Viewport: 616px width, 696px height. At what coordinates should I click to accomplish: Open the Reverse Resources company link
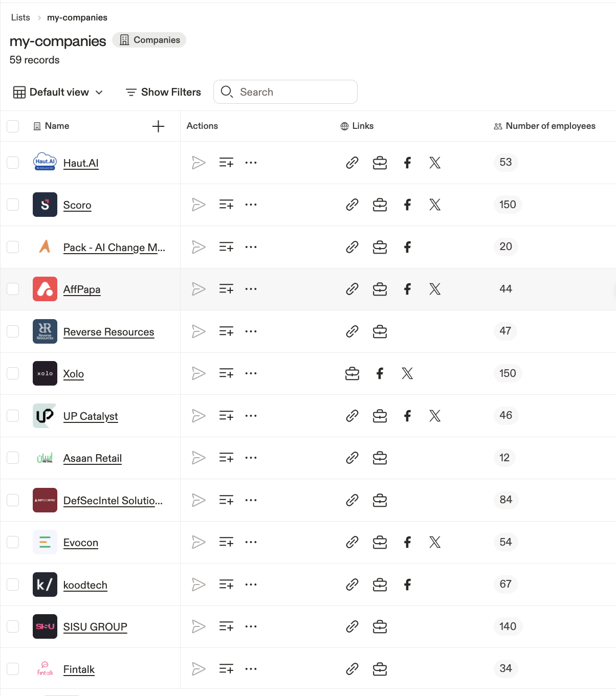coord(108,332)
